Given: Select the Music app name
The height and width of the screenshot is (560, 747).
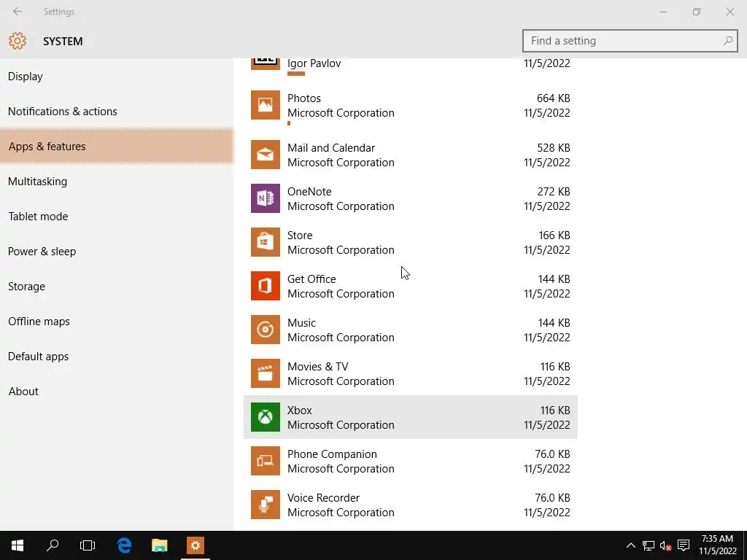Looking at the screenshot, I should click(x=301, y=323).
